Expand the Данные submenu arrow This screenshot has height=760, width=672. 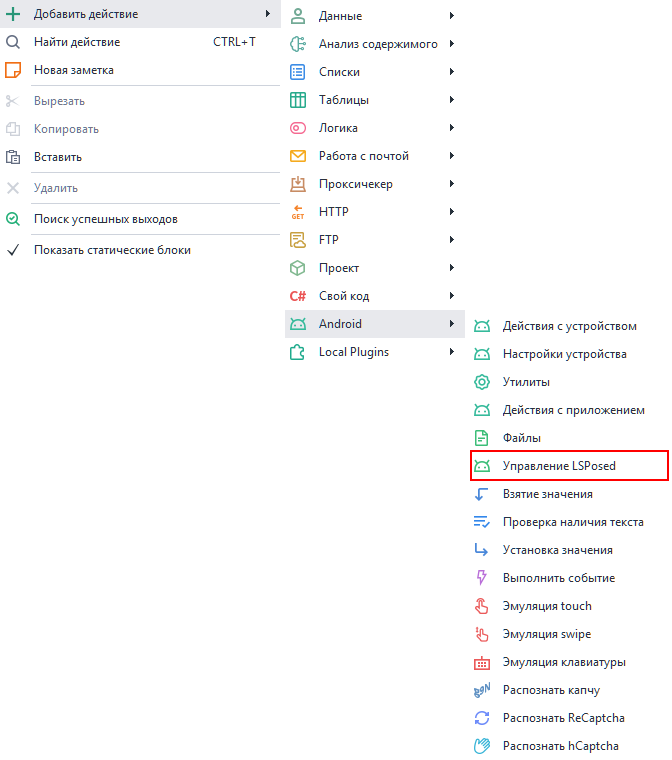tap(452, 16)
